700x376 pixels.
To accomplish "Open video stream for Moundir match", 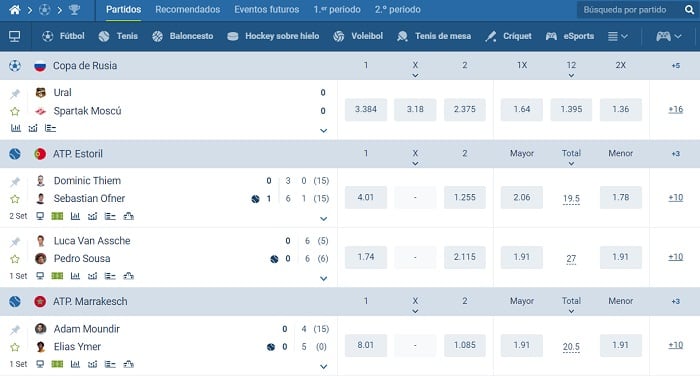I will pos(40,364).
